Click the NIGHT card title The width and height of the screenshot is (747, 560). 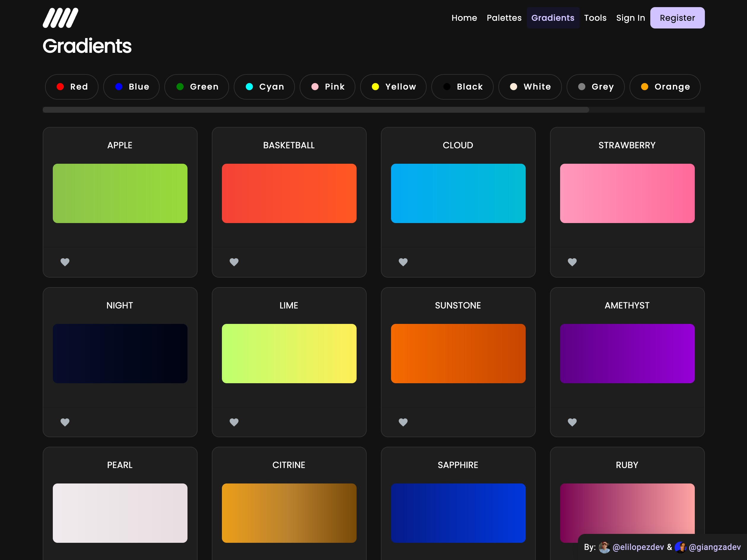coord(120,306)
